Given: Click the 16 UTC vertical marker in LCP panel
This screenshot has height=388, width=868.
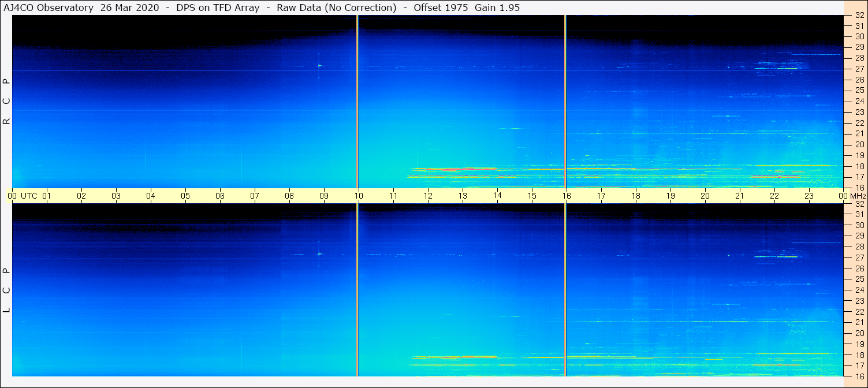Looking at the screenshot, I should coord(565,290).
